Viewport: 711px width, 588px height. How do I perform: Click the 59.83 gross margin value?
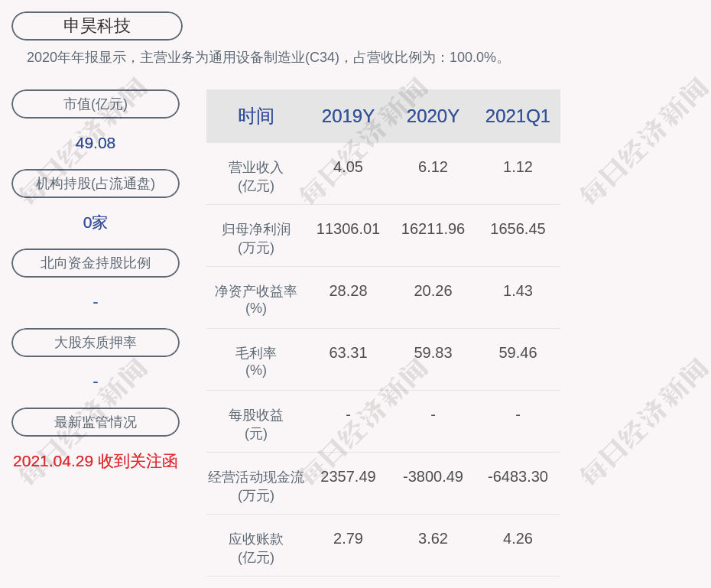(x=433, y=352)
